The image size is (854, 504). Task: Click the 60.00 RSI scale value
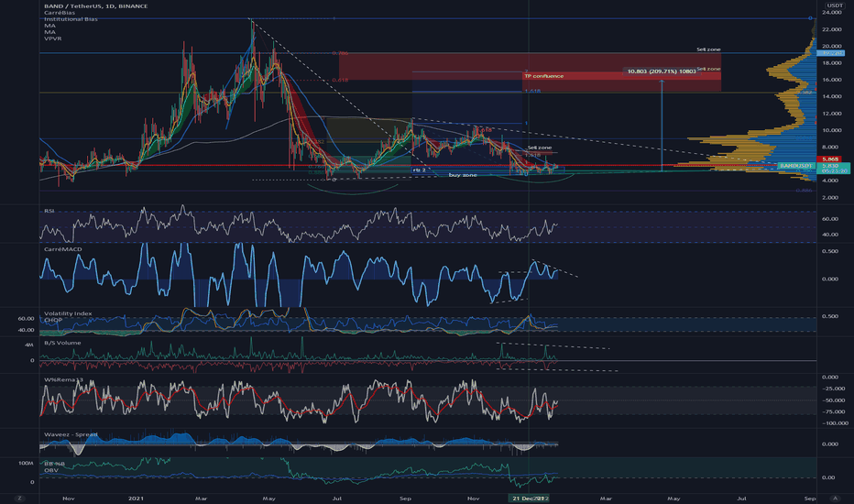pyautogui.click(x=830, y=218)
